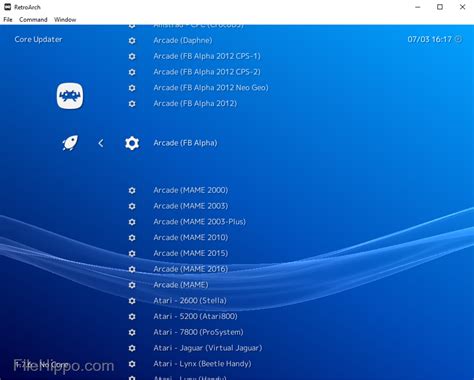The height and width of the screenshot is (380, 474).
Task: Select Arcade (MAME 2015) core
Action: click(191, 253)
